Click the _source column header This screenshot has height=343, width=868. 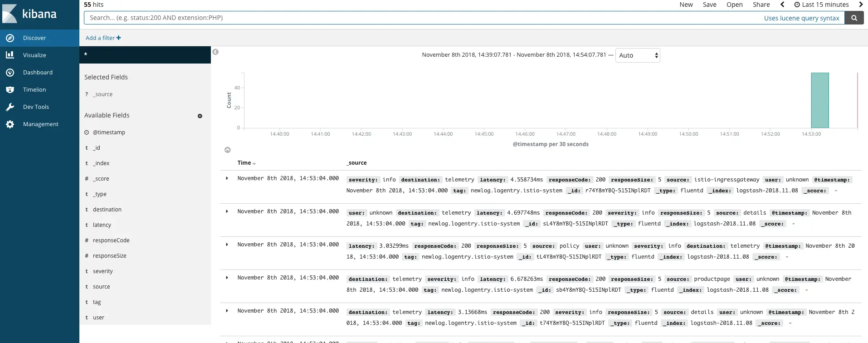point(356,163)
